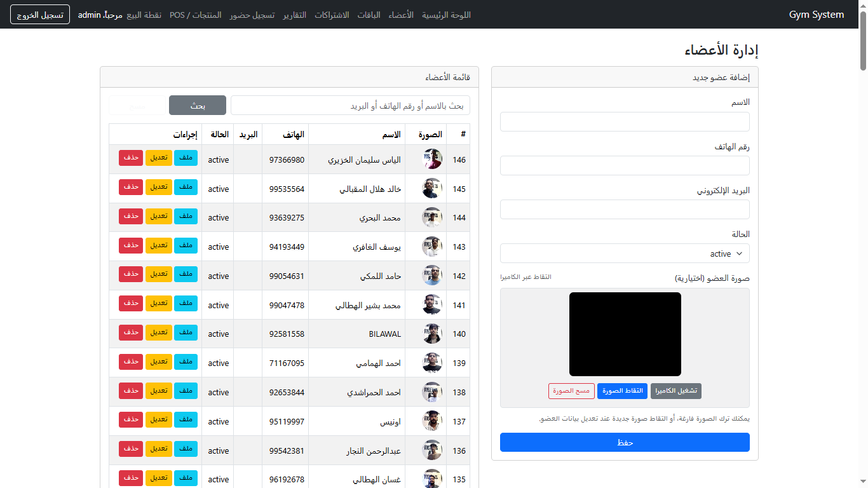Open التقارير in the top navigation

(x=295, y=15)
